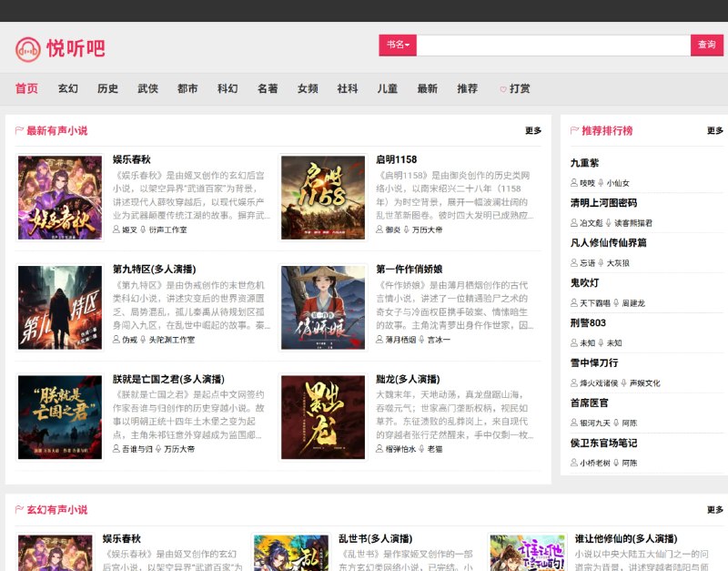Screen dimensions: 728x571
Task: Click the 启明1158 title link
Action: (x=396, y=159)
